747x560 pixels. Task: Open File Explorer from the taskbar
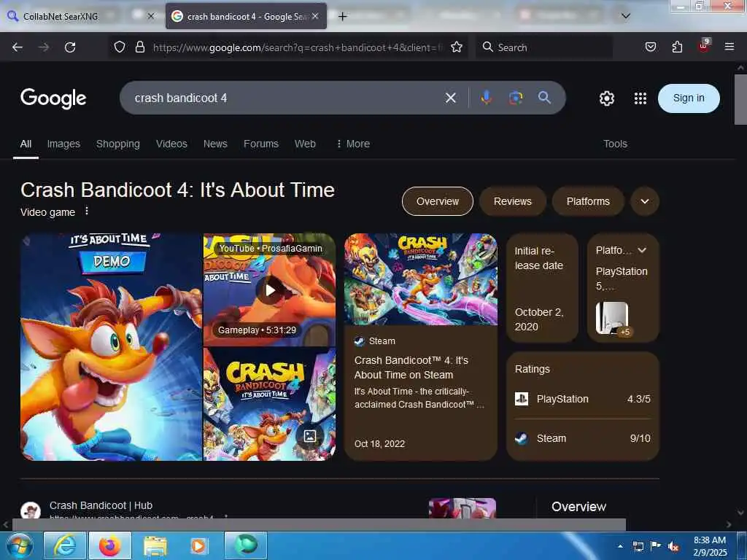click(x=155, y=545)
